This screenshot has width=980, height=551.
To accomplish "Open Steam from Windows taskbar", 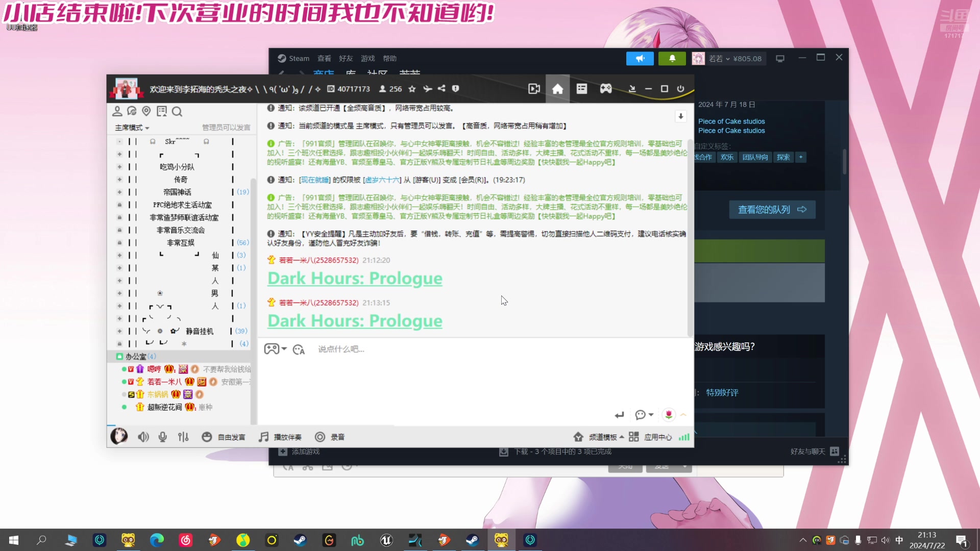I will pyautogui.click(x=300, y=540).
